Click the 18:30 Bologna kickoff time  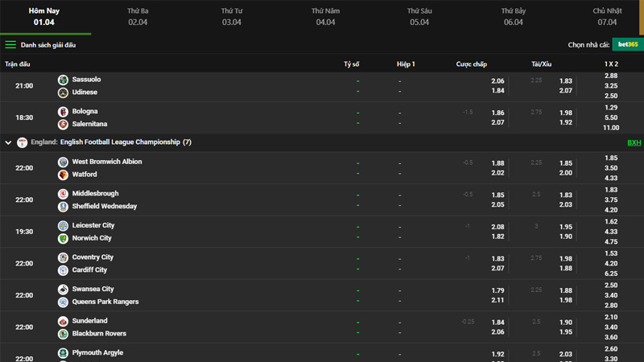24,117
